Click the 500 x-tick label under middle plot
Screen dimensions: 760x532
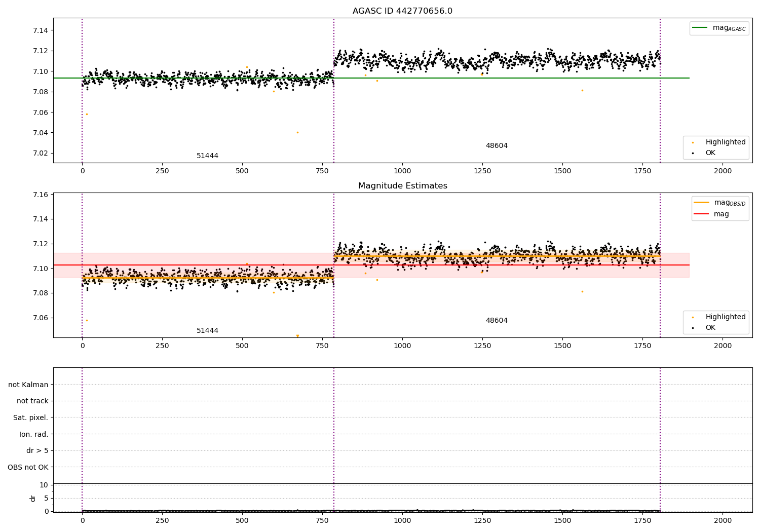[x=242, y=346]
